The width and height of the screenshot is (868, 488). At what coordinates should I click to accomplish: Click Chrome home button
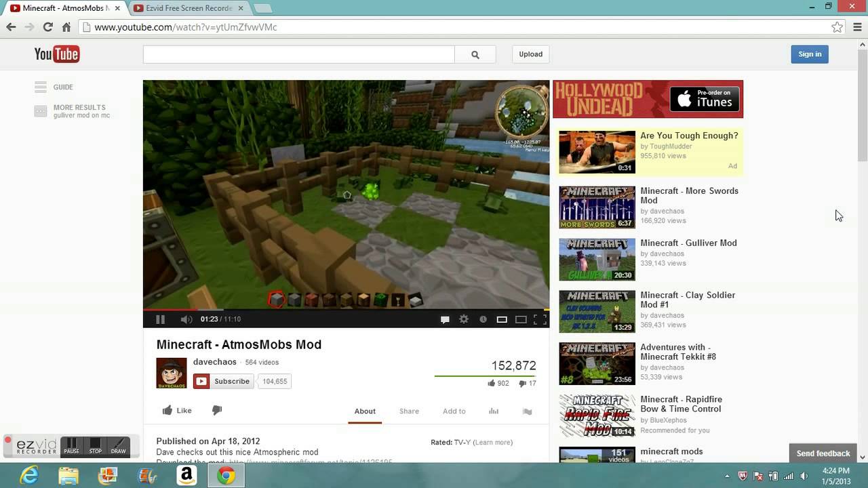tap(66, 27)
